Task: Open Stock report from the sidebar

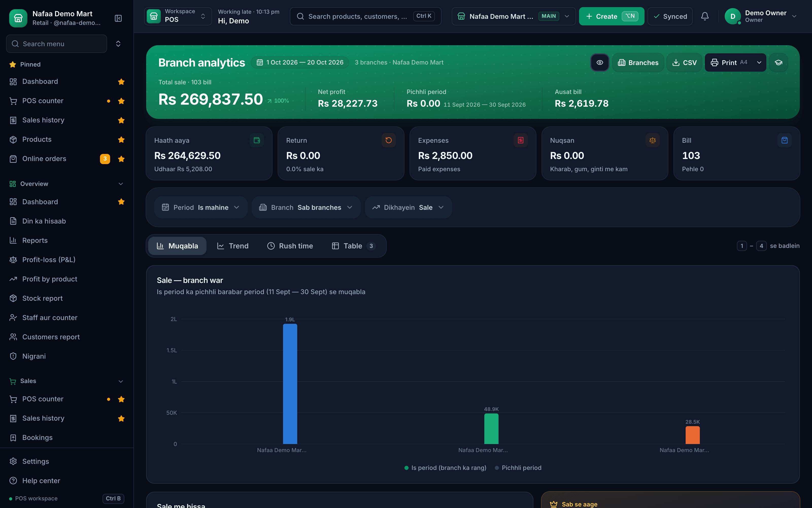Action: coord(67,298)
